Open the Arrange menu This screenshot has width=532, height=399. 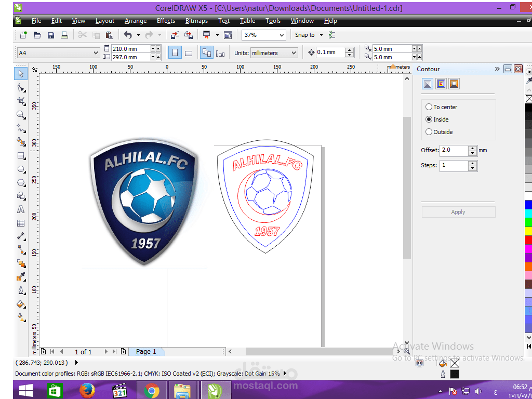pyautogui.click(x=136, y=21)
